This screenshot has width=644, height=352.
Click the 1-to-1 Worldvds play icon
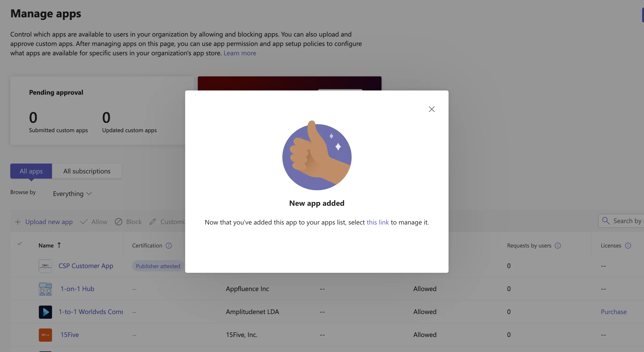pos(45,312)
